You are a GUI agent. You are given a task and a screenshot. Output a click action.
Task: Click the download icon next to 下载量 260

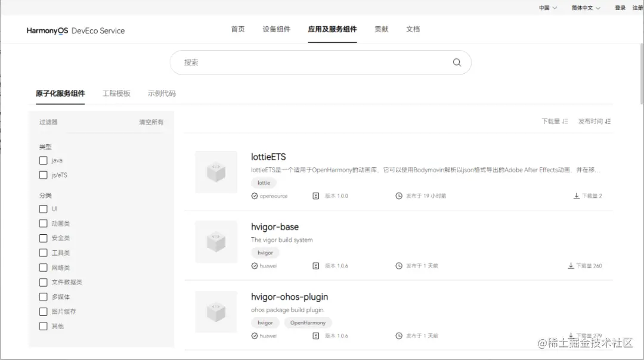(x=571, y=266)
